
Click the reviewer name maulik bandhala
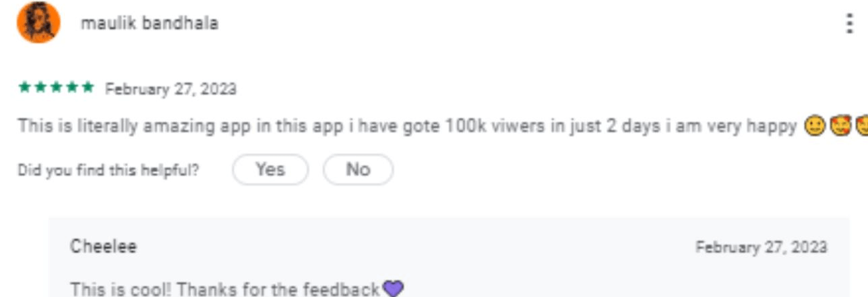click(149, 23)
